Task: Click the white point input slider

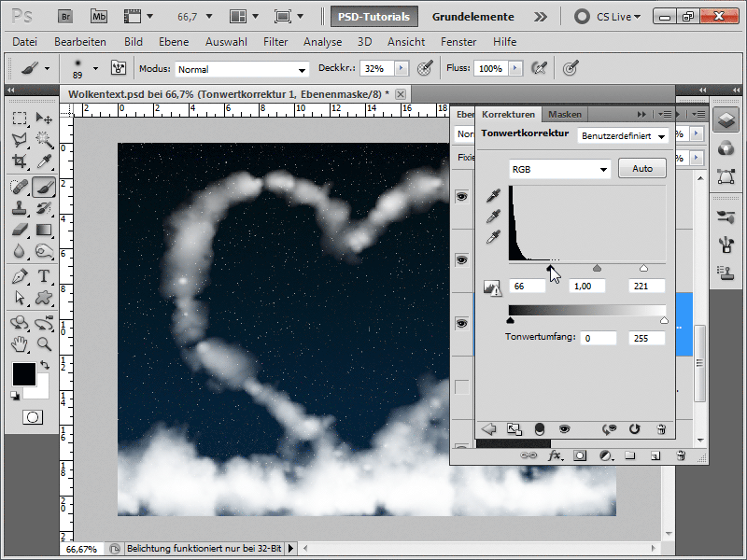Action: (643, 269)
